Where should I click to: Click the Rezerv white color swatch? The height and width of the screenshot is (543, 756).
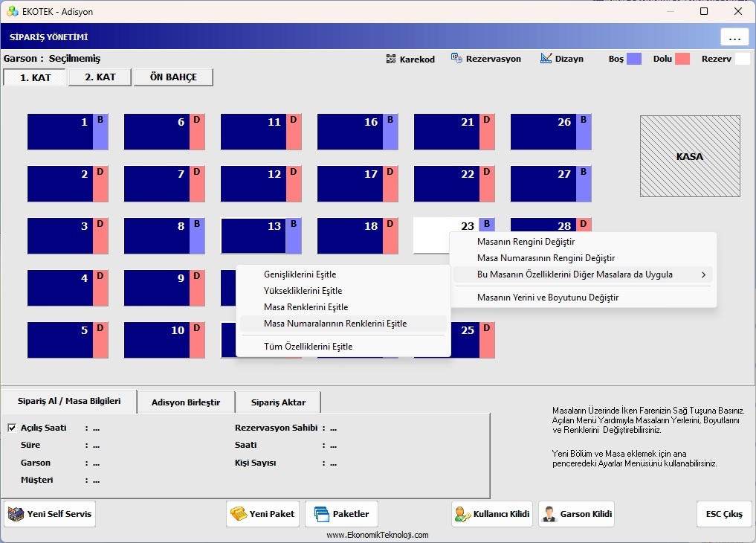pos(742,59)
